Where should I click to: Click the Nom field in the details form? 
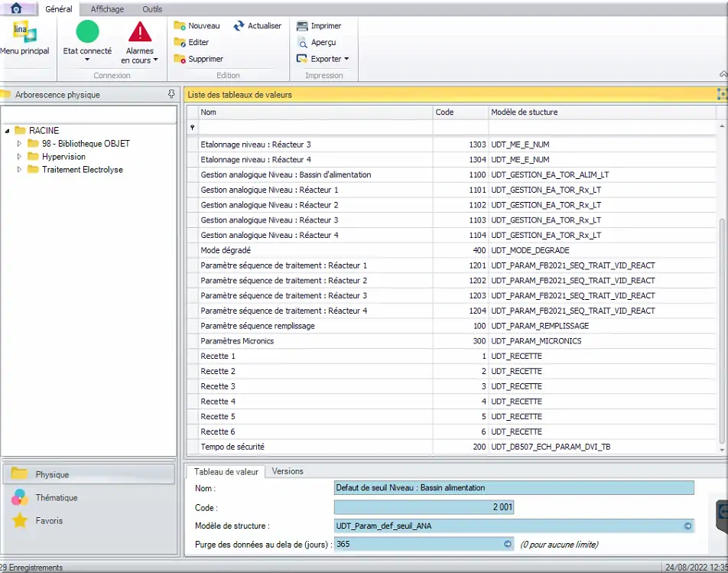514,487
